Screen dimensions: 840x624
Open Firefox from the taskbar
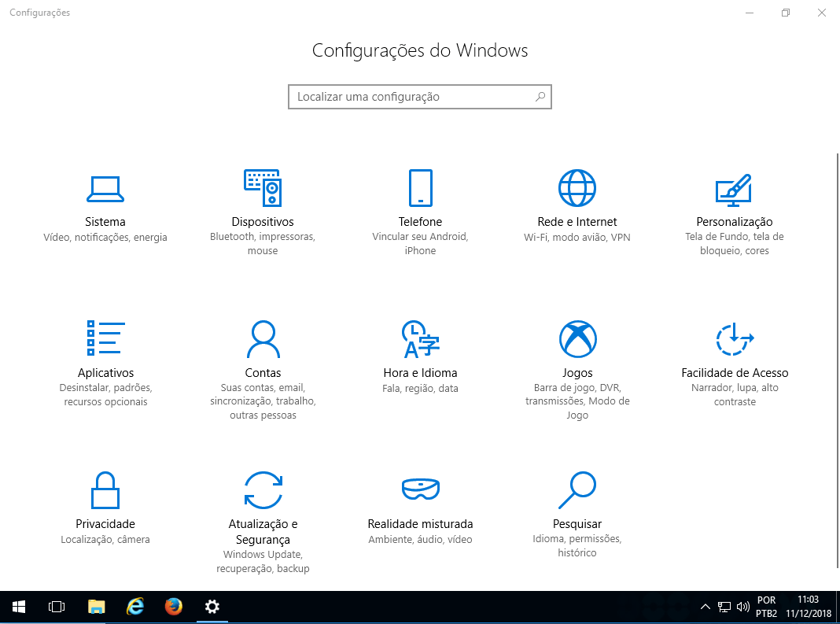point(174,607)
